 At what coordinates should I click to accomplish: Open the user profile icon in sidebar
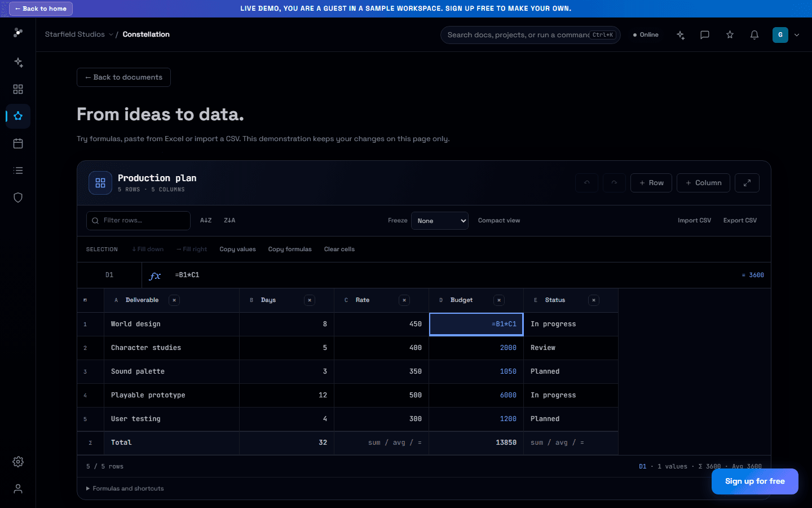point(18,489)
